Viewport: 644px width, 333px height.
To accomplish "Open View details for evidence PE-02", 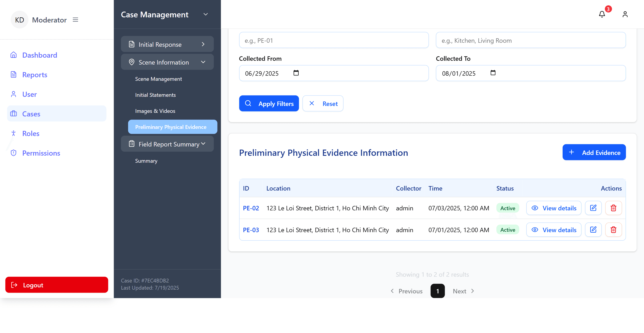I will pos(553,208).
